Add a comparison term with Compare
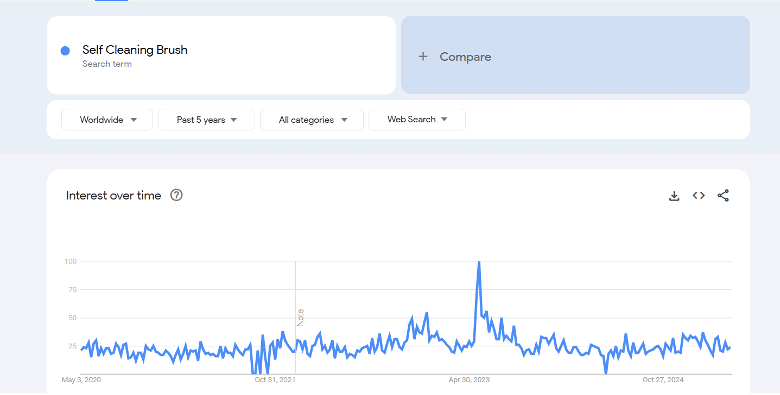This screenshot has width=780, height=395. [575, 55]
